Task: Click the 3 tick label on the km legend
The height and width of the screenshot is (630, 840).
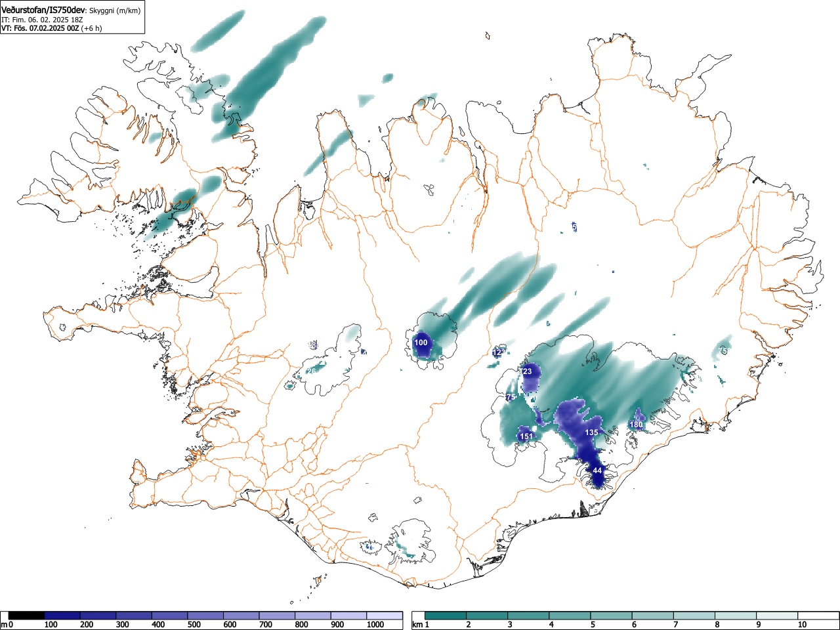Action: pyautogui.click(x=510, y=625)
